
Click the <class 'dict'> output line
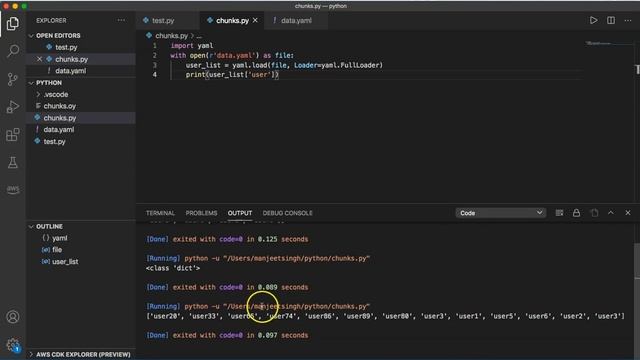pyautogui.click(x=173, y=268)
